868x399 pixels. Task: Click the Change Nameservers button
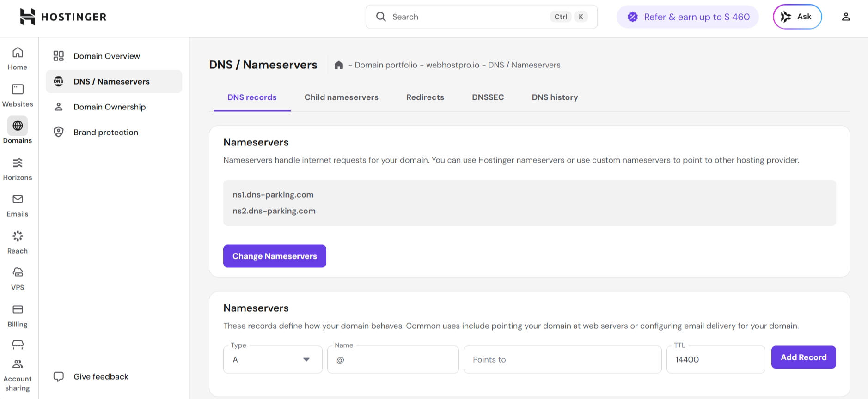click(275, 256)
